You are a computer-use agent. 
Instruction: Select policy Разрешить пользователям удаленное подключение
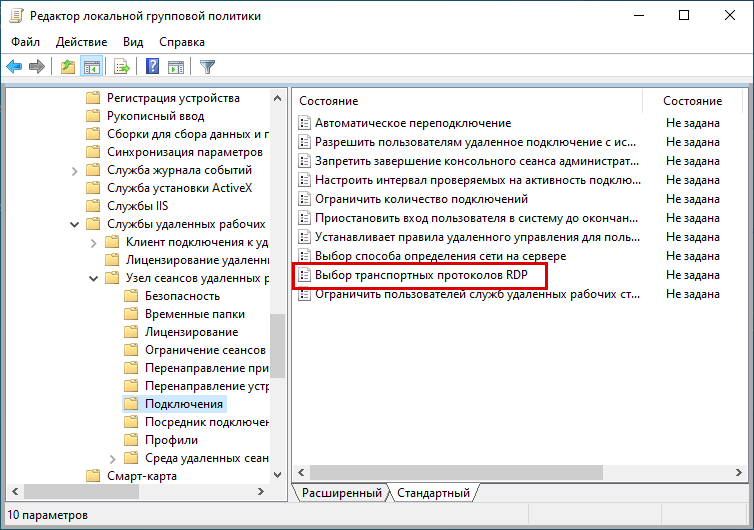coord(475,142)
